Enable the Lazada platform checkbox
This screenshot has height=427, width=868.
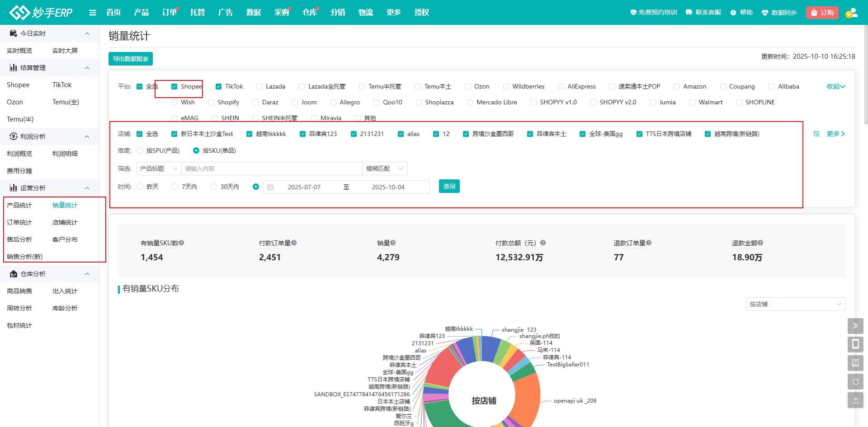tap(259, 87)
